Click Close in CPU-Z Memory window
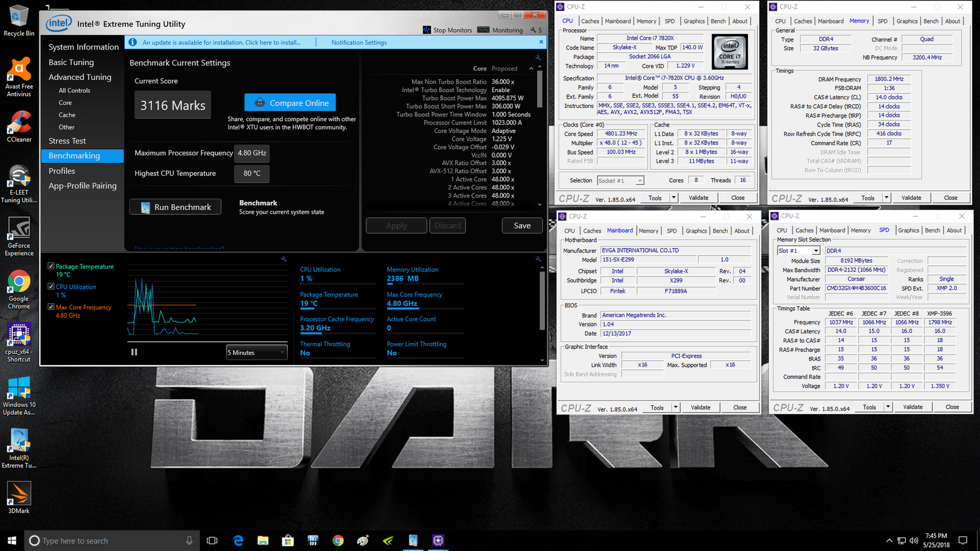This screenshot has width=980, height=551. 950,197
